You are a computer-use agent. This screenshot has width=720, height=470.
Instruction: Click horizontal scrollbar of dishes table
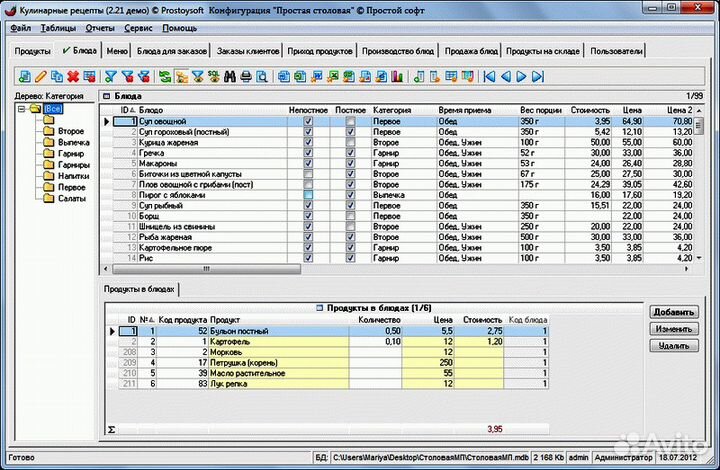point(205,268)
